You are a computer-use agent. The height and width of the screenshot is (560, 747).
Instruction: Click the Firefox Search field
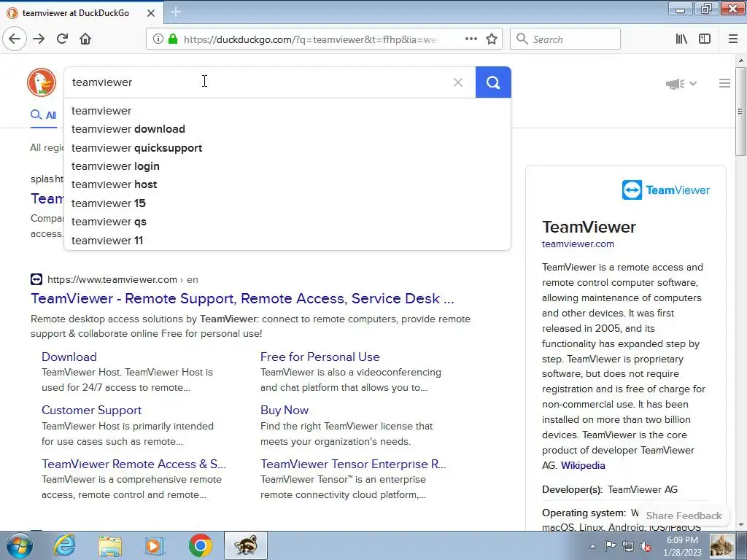click(x=565, y=39)
